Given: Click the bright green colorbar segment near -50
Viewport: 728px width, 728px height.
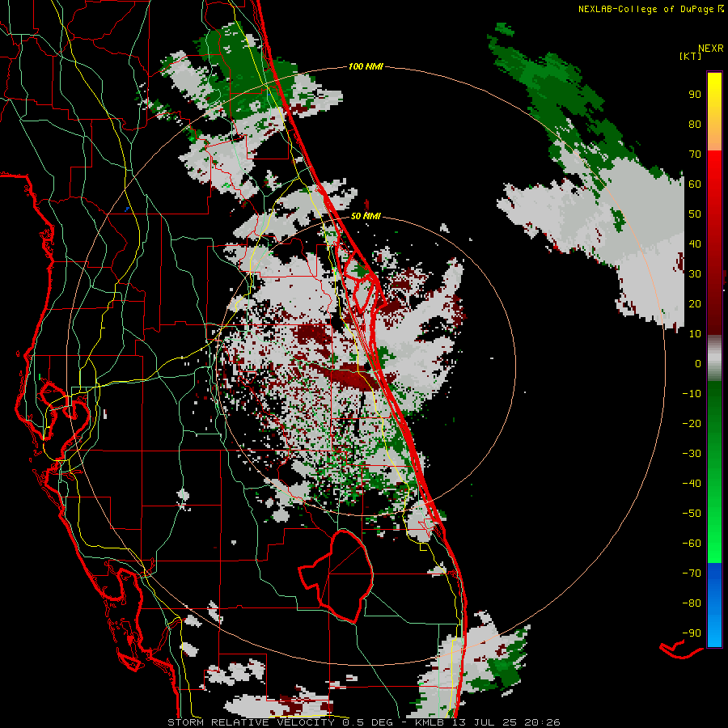Looking at the screenshot, I should [x=714, y=515].
